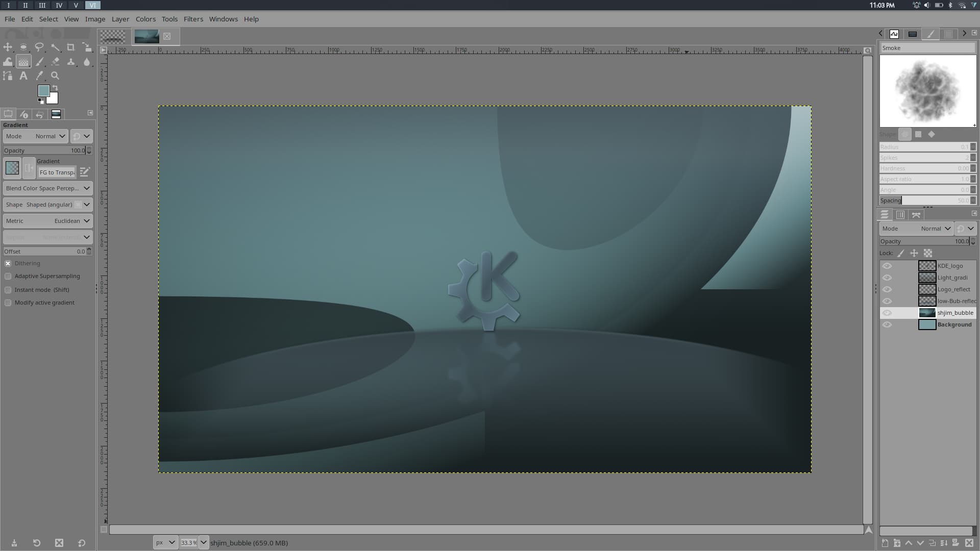Toggle visibility of shjim_bubble layer
The image size is (980, 551).
(x=887, y=313)
